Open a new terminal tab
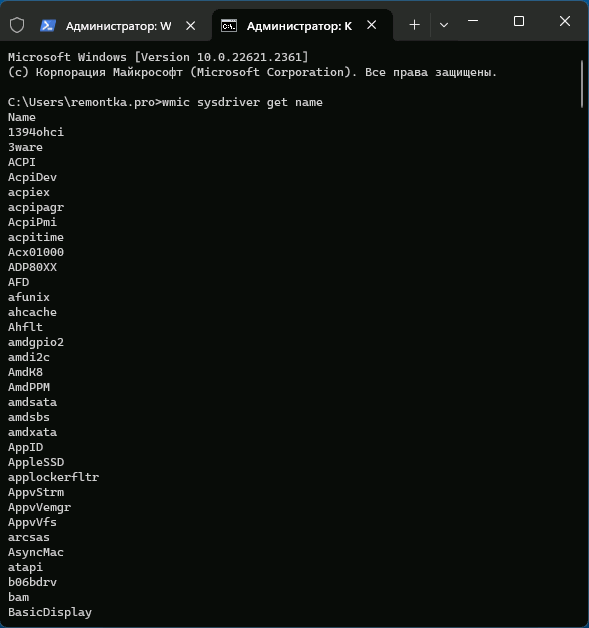 pos(414,25)
